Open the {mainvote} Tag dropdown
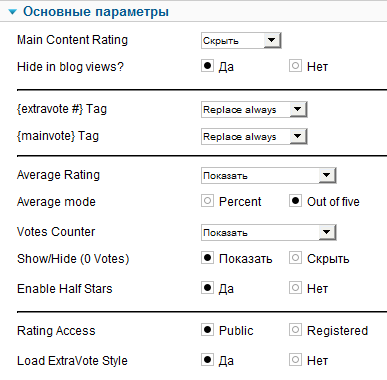Image resolution: width=387 pixels, height=380 pixels. pos(254,136)
